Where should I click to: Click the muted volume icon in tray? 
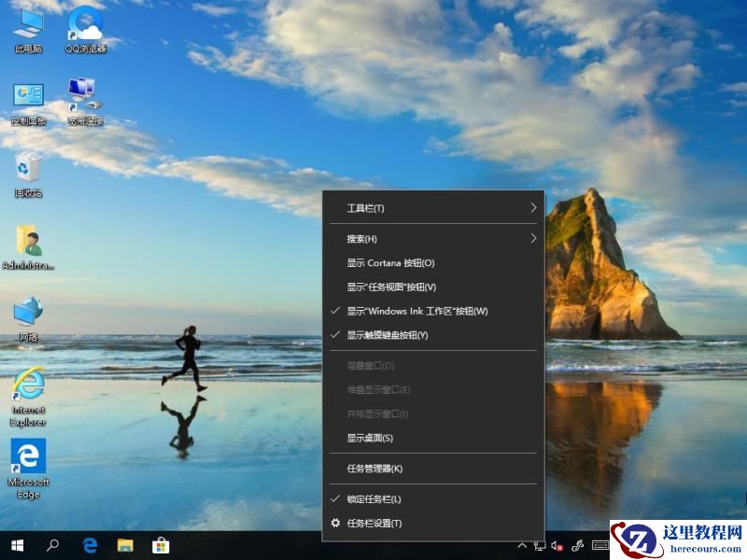coord(557,546)
